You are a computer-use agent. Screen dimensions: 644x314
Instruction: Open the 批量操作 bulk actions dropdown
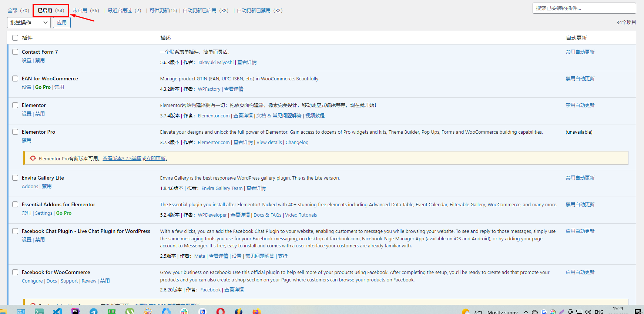(29, 23)
